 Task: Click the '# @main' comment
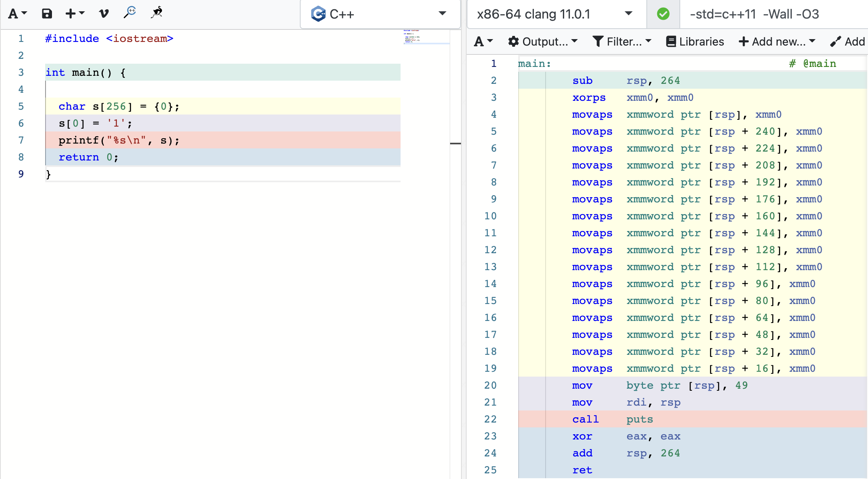coord(812,64)
